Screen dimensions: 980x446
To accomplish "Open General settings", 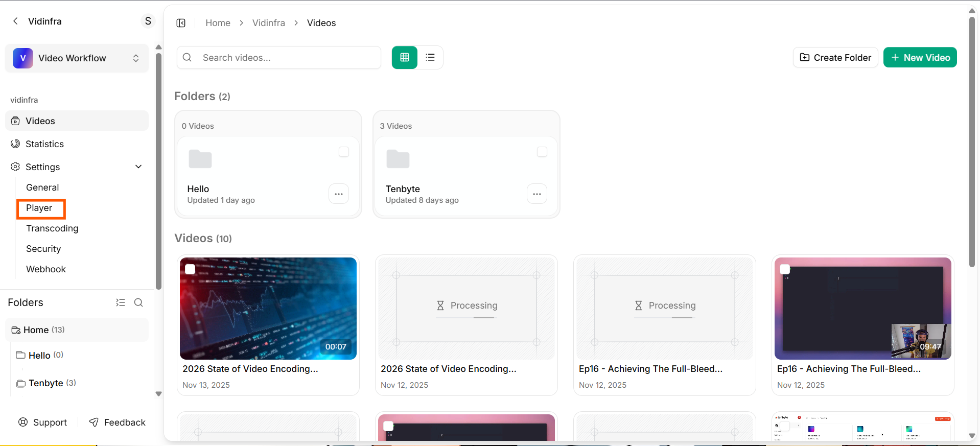I will click(42, 187).
